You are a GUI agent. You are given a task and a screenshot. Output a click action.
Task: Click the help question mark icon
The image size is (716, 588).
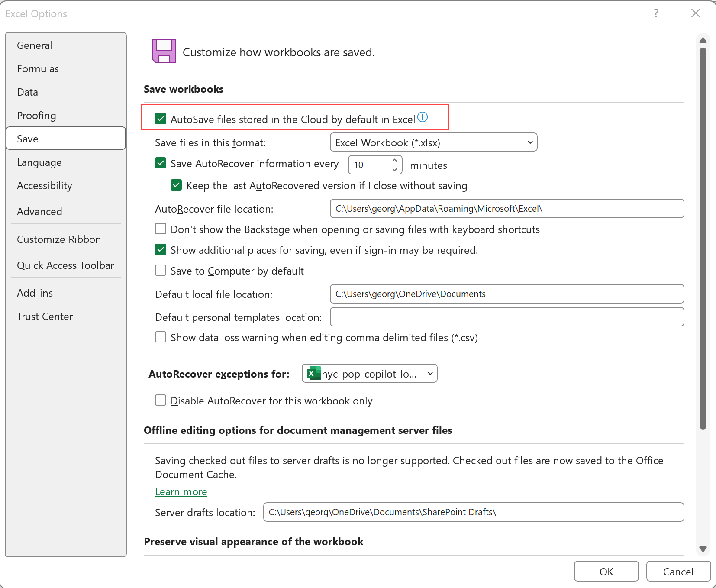pyautogui.click(x=656, y=13)
